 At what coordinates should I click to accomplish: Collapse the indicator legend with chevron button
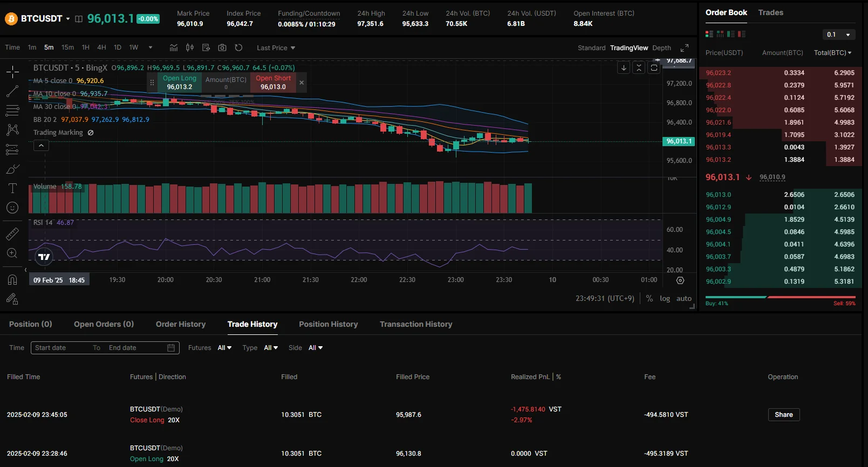pos(41,146)
